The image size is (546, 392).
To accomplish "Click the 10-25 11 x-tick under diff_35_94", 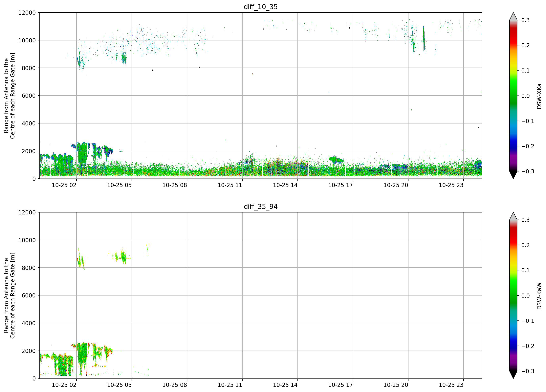I will tap(230, 385).
